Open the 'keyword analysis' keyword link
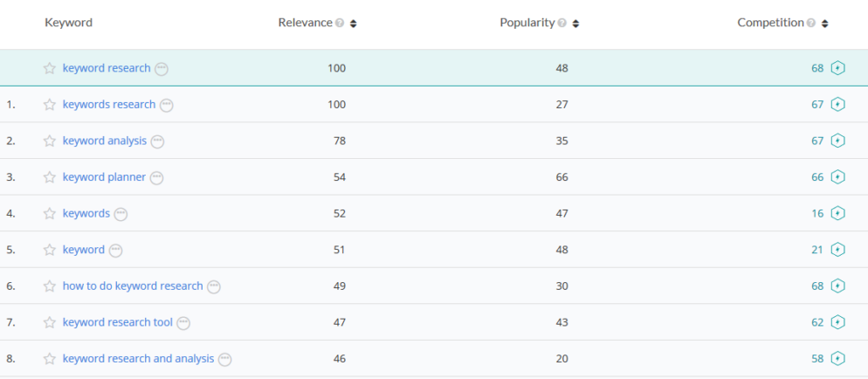Image resolution: width=868 pixels, height=379 pixels. [x=105, y=141]
